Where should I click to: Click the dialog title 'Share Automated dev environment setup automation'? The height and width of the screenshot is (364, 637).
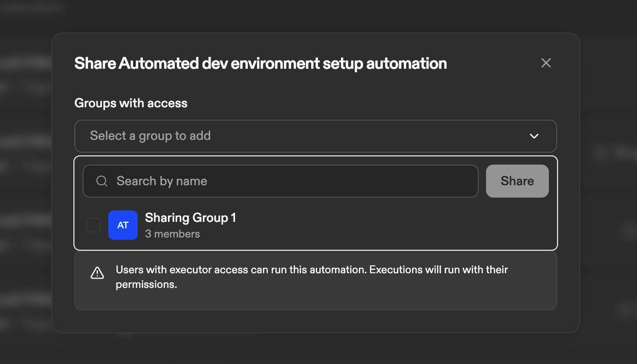point(260,63)
